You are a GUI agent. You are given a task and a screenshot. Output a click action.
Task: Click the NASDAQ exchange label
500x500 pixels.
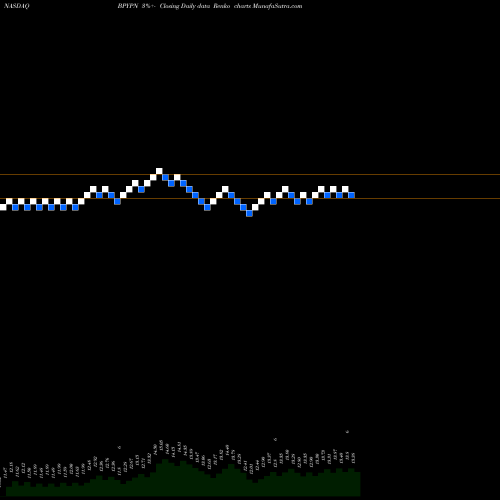pos(16,6)
